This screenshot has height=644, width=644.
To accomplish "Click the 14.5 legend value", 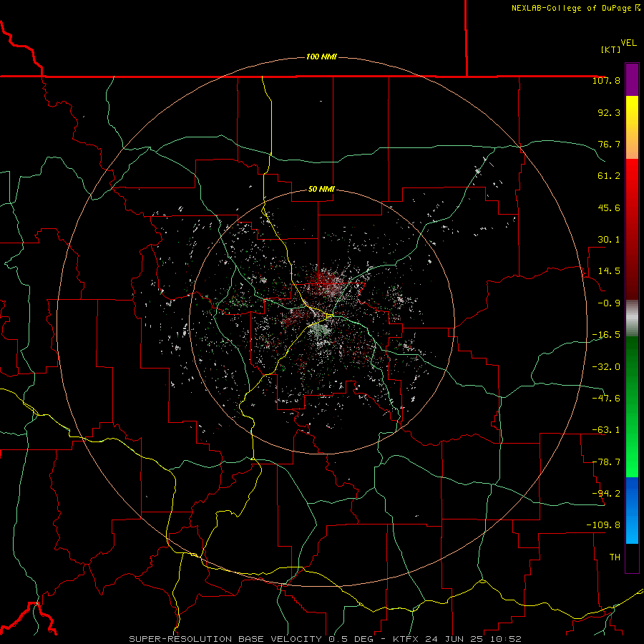I will 609,271.
